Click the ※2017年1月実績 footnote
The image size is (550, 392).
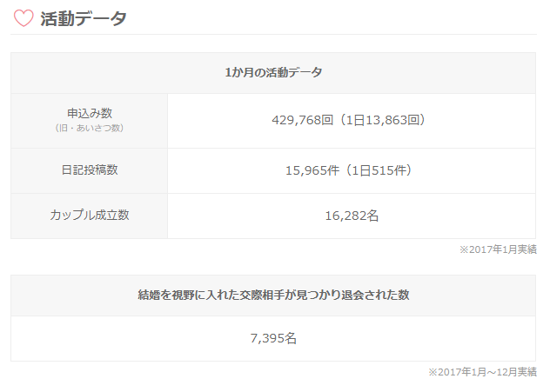coord(498,249)
